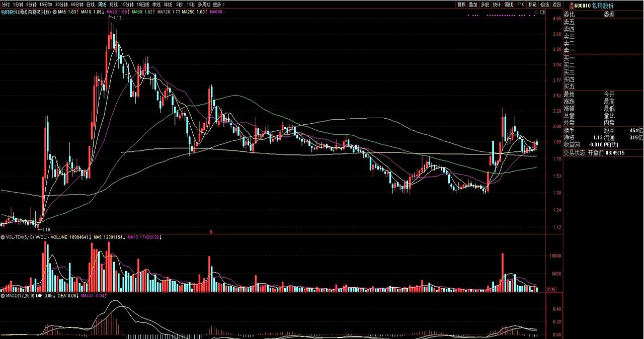Viewport: 644px width, 339px height.
Task: Switch to the 年线 yearly chart
Action: coord(168,4)
